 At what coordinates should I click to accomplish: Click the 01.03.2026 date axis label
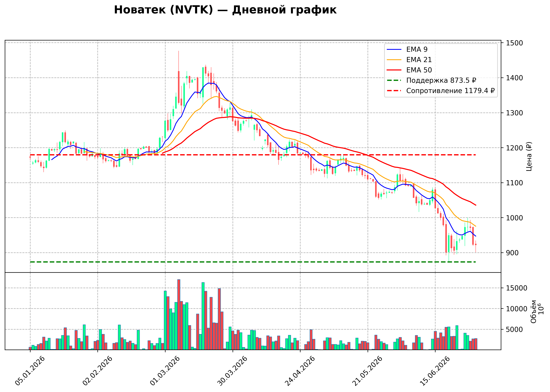point(165,371)
